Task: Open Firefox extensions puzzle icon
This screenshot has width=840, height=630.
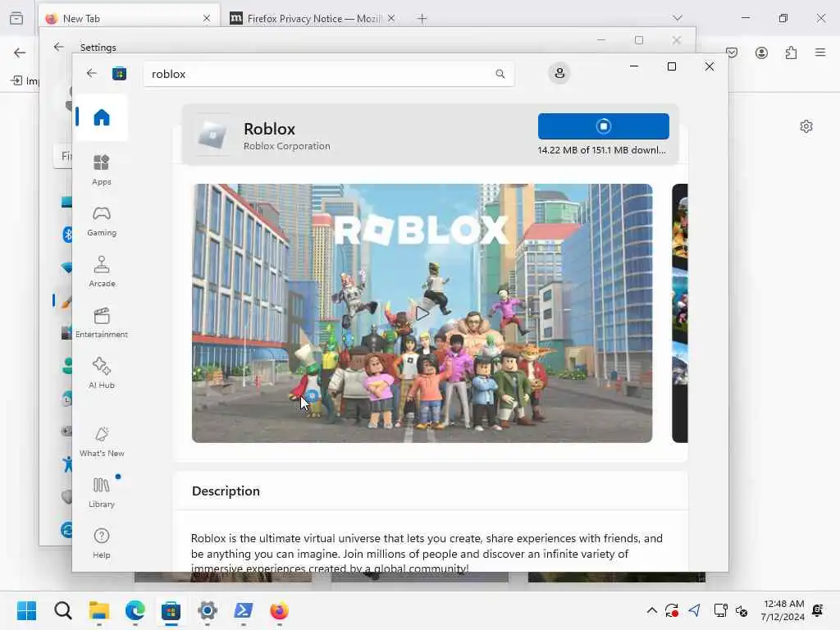Action: (x=791, y=52)
